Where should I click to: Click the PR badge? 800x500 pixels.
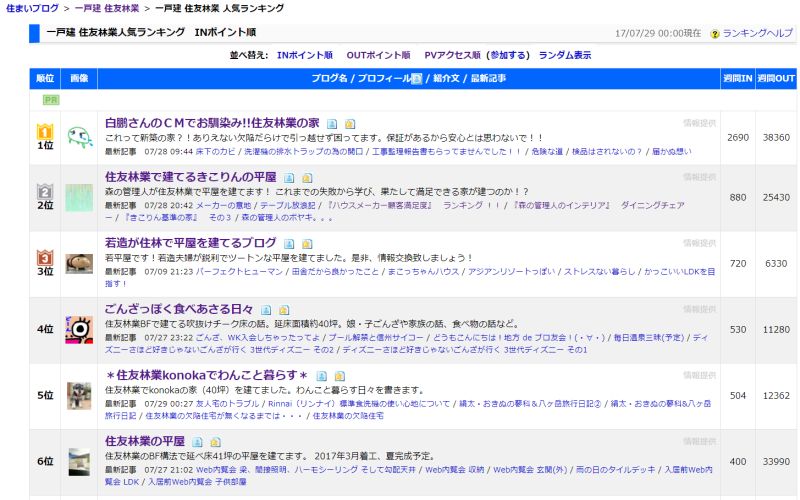coord(51,100)
